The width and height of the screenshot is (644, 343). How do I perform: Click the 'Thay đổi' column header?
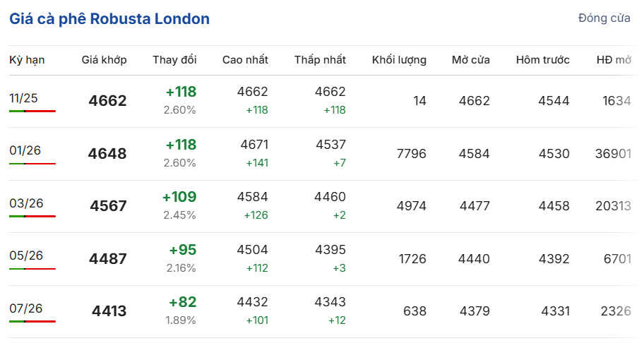[174, 60]
